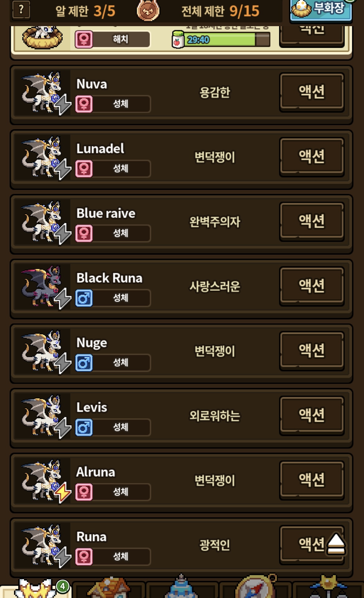Image resolution: width=364 pixels, height=598 pixels.
Task: Select the Black Runa dragon portrait
Action: pos(43,286)
